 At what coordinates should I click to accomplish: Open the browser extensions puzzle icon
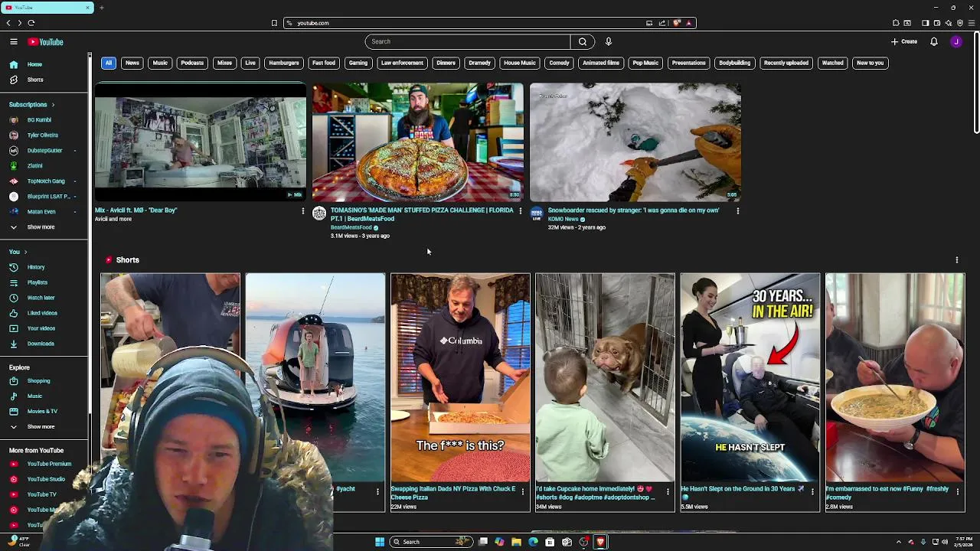click(x=896, y=23)
